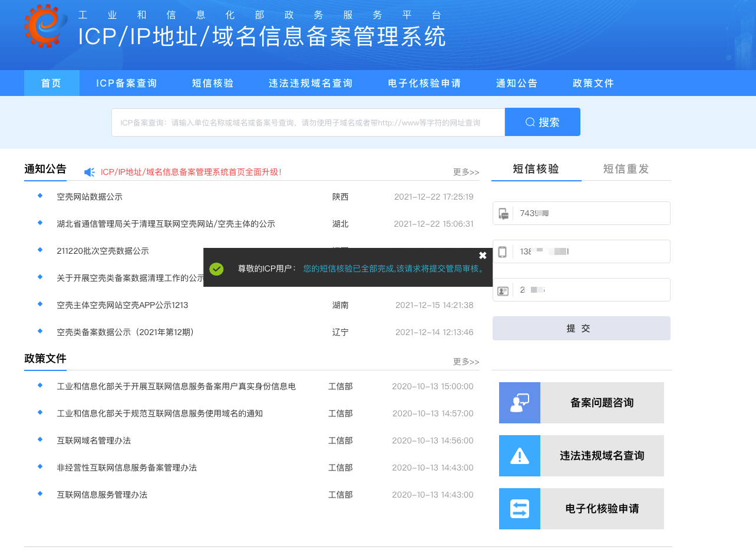
Task: Open the ICP备案查询 navigation item
Action: click(x=127, y=83)
